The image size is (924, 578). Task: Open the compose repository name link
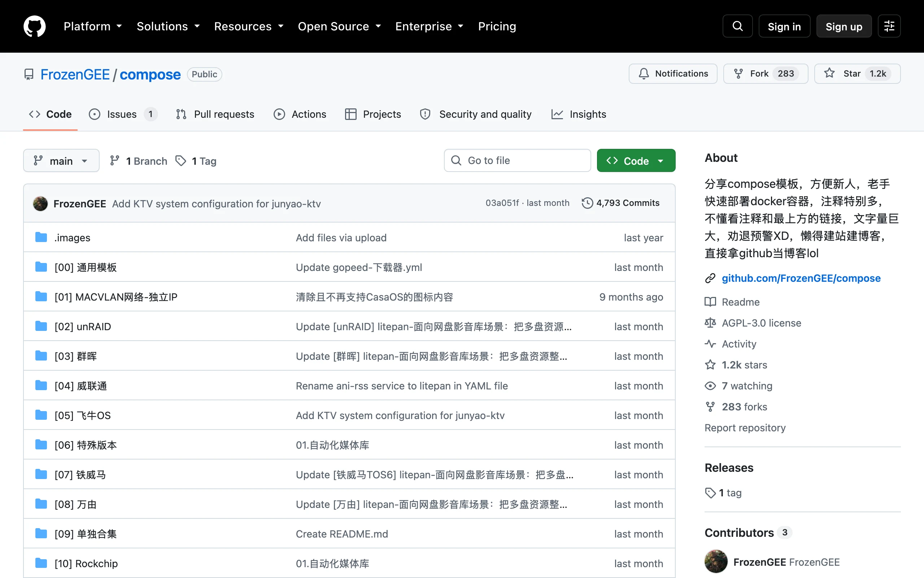tap(150, 74)
